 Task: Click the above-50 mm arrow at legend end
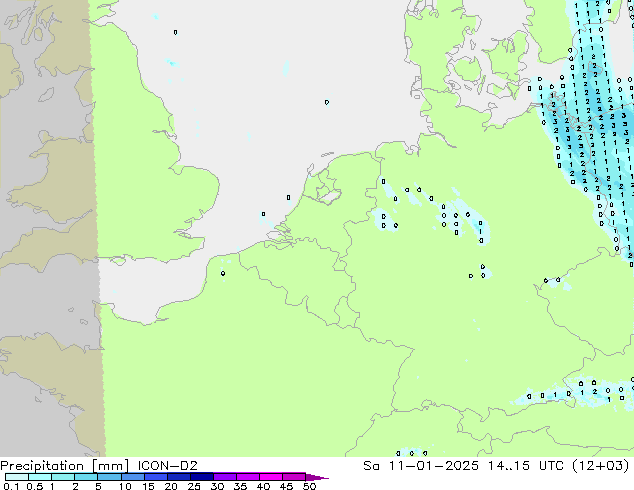pyautogui.click(x=317, y=477)
